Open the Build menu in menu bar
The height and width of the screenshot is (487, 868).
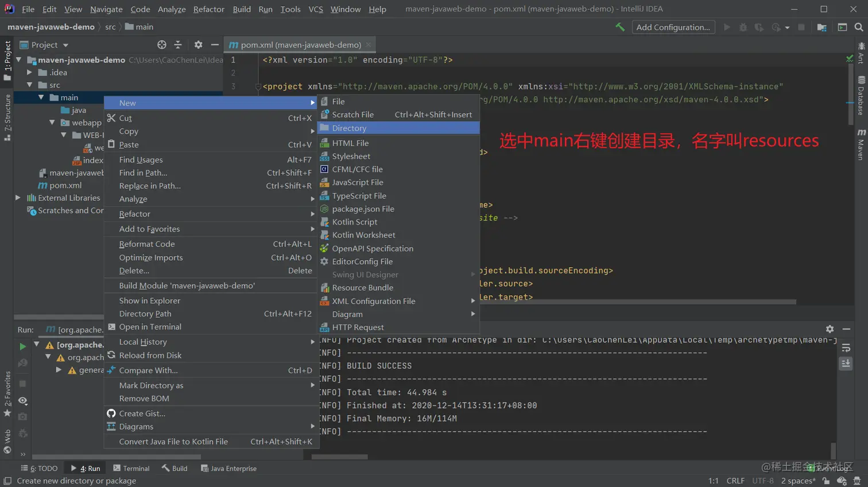(242, 9)
